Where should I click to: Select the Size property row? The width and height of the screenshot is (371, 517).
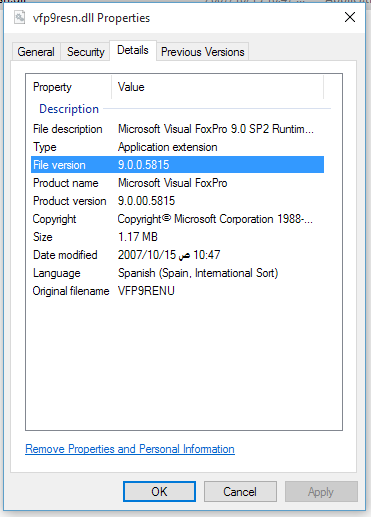[177, 237]
